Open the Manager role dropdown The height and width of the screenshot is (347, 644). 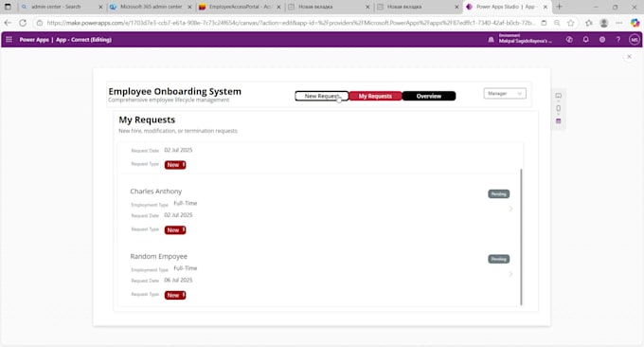[x=505, y=93]
